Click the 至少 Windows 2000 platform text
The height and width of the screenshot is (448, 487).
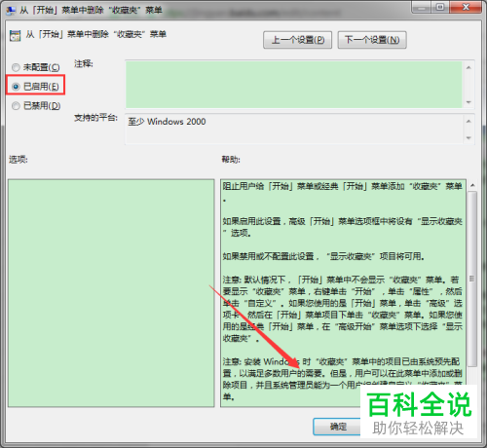pos(167,122)
